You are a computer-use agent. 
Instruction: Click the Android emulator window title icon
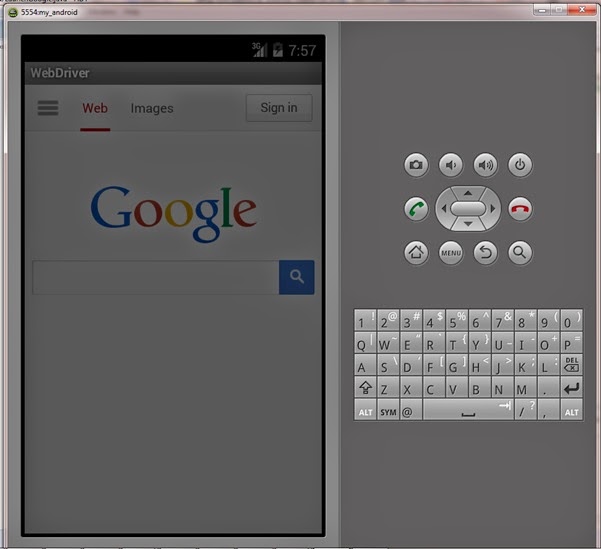pyautogui.click(x=13, y=13)
